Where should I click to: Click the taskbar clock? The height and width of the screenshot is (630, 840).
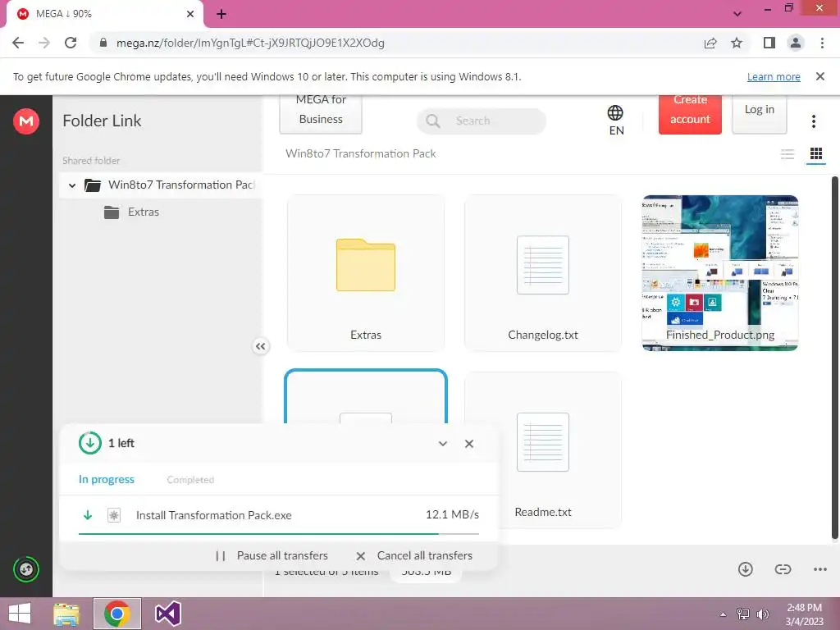click(x=804, y=614)
